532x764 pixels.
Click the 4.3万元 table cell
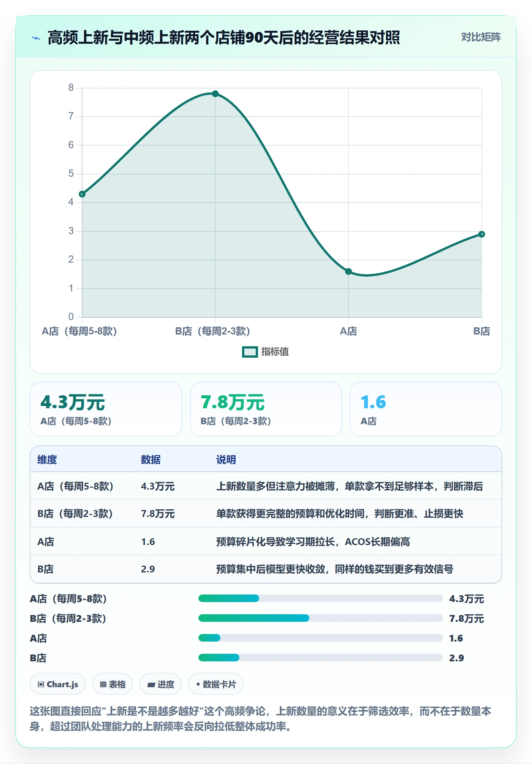pos(158,486)
